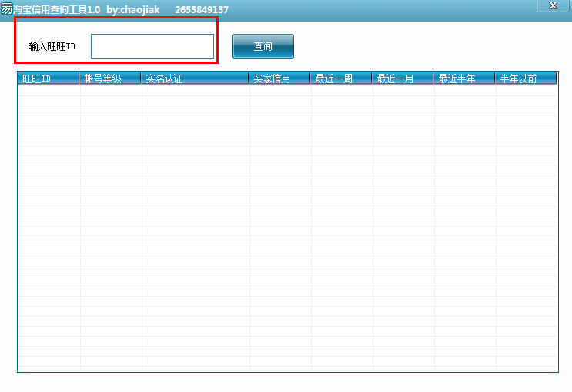Close the window with the X button
Viewport: 572px width, 392px height.
coord(553,6)
